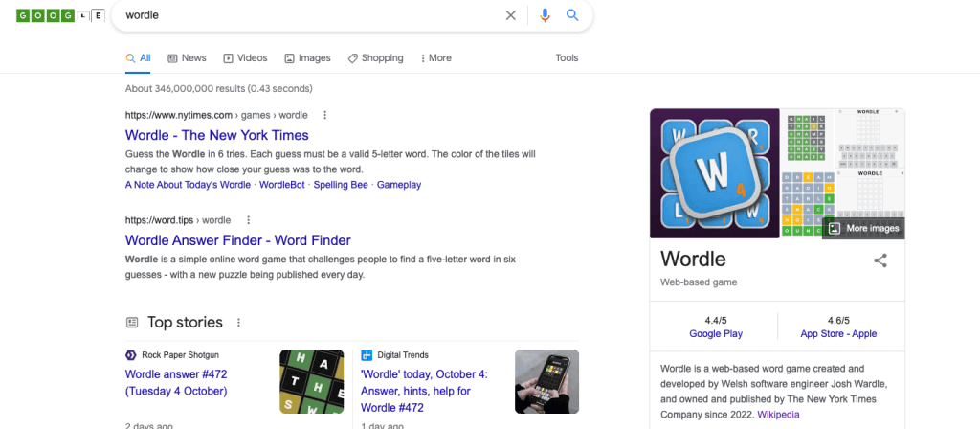This screenshot has height=429, width=980.
Task: Start voice search with microphone icon
Action: pos(545,15)
